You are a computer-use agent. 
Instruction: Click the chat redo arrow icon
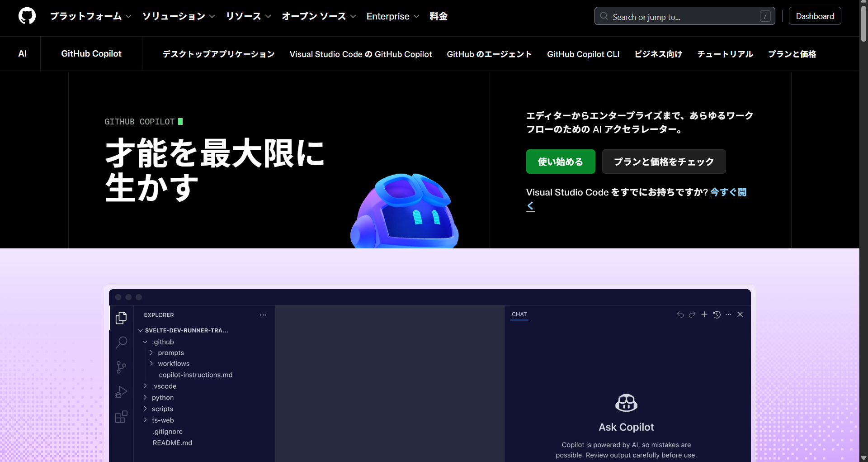692,314
